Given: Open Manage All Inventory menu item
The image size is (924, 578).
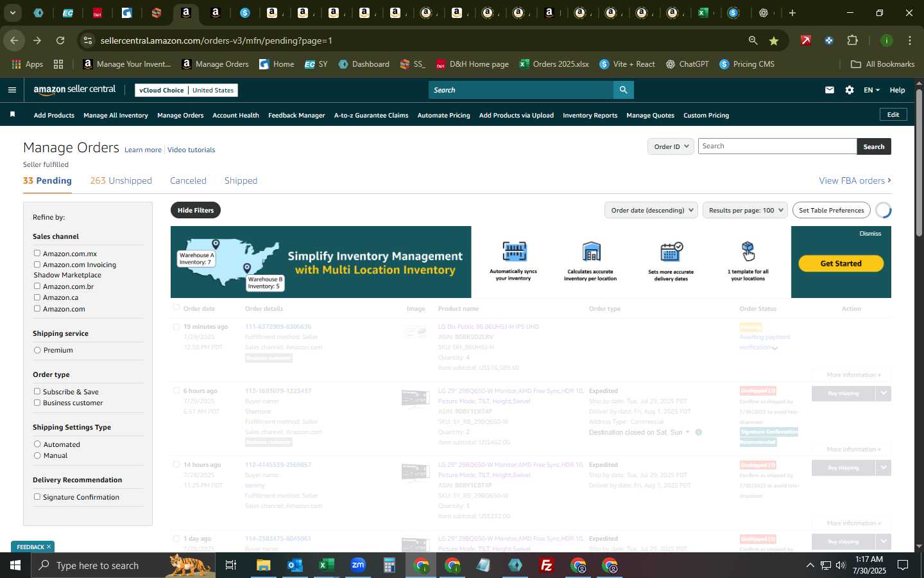Looking at the screenshot, I should (116, 115).
